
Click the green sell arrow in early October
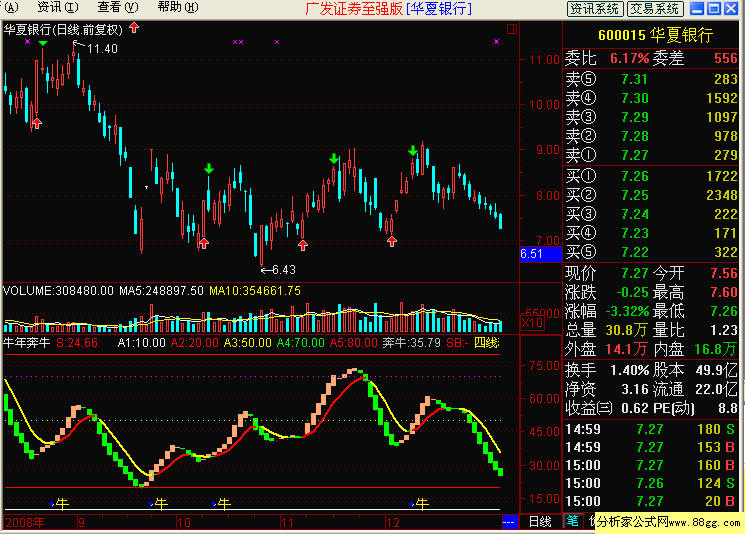click(209, 168)
